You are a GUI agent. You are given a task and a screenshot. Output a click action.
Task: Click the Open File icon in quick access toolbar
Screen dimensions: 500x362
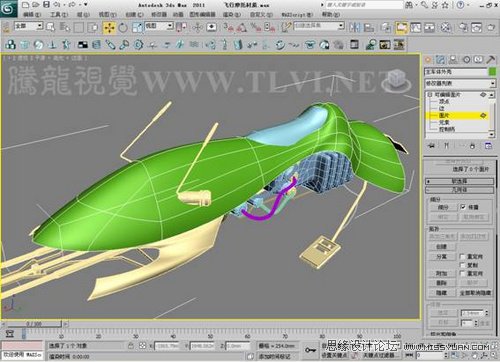pos(36,4)
